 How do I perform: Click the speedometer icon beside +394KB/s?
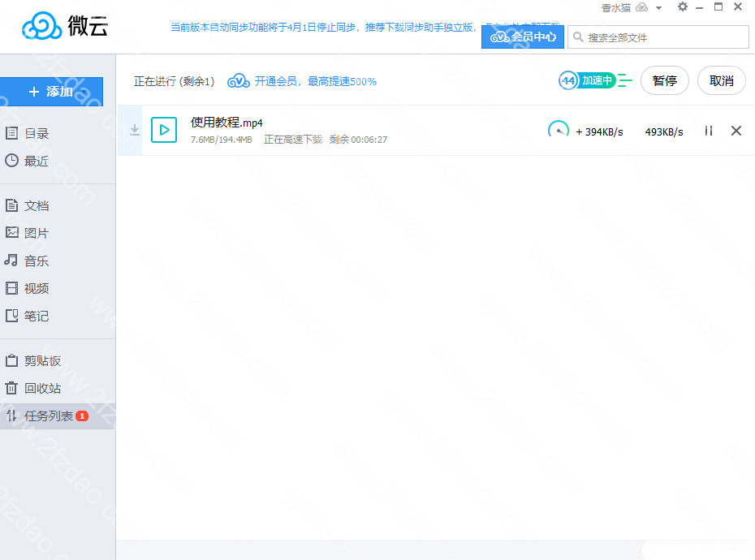(x=559, y=131)
